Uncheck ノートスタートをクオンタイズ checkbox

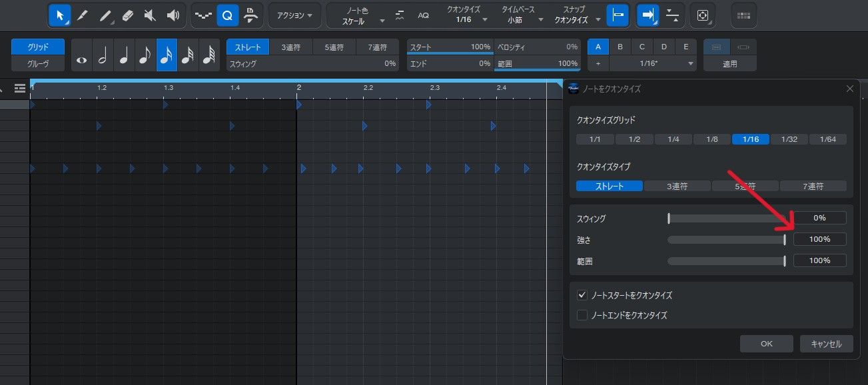(582, 295)
